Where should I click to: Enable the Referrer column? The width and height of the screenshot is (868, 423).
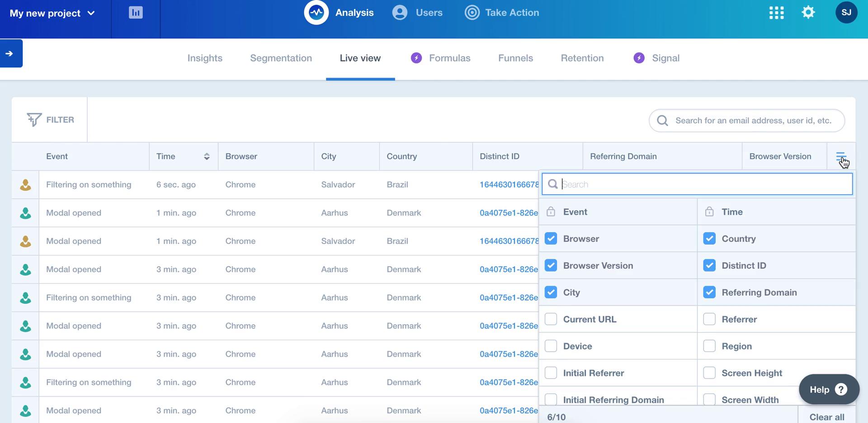[x=709, y=319]
